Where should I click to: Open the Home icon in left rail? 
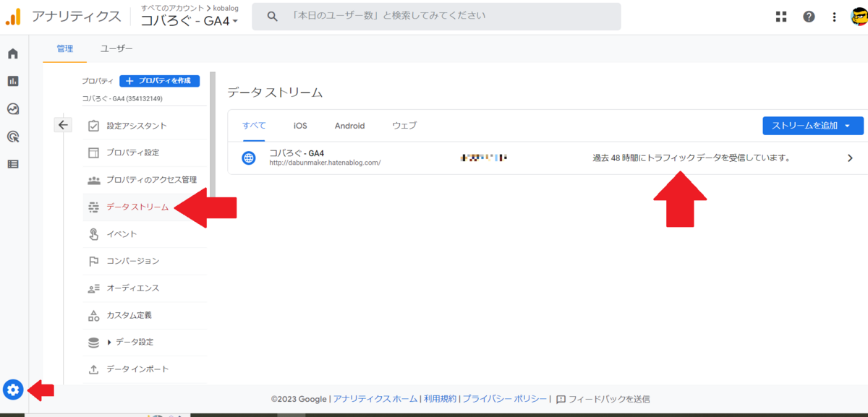13,53
